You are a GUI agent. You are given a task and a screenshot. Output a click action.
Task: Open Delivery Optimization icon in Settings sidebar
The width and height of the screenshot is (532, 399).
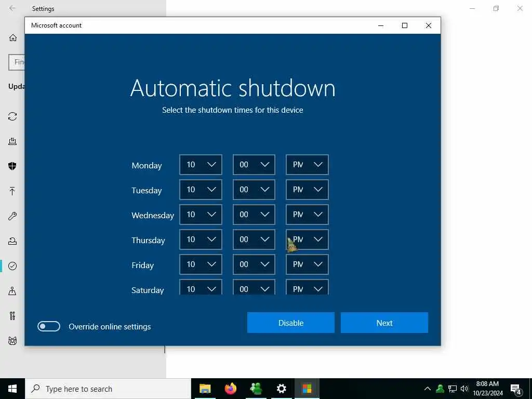coord(12,141)
